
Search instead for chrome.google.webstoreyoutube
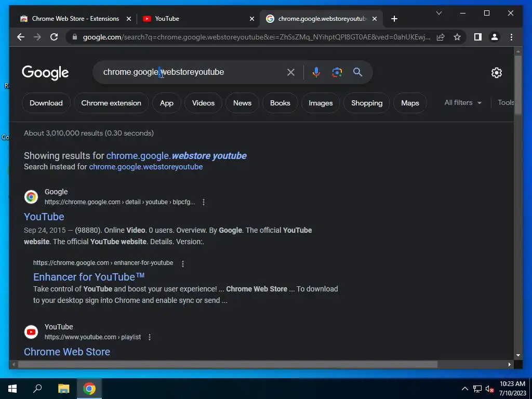[146, 167]
